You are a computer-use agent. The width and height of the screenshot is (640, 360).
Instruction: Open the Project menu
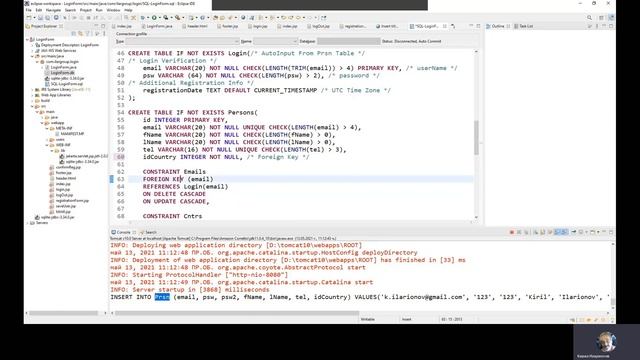(86, 10)
